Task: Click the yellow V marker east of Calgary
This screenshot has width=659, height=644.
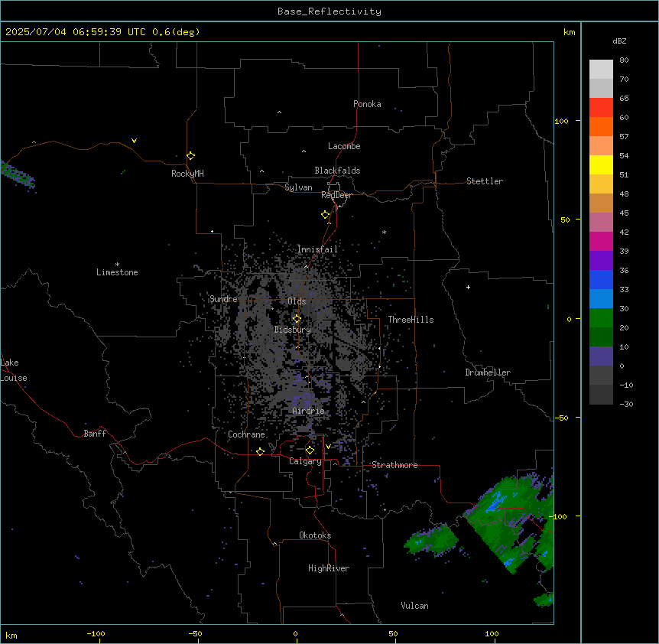Action: pos(328,447)
